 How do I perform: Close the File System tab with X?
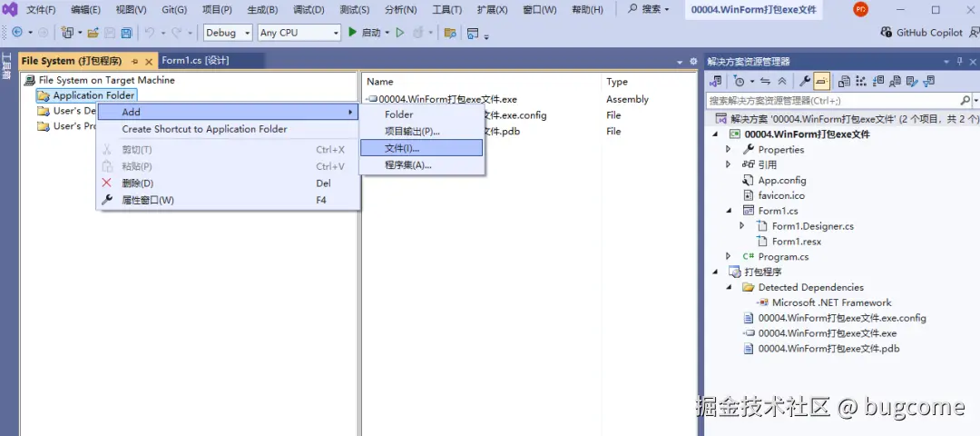[149, 61]
